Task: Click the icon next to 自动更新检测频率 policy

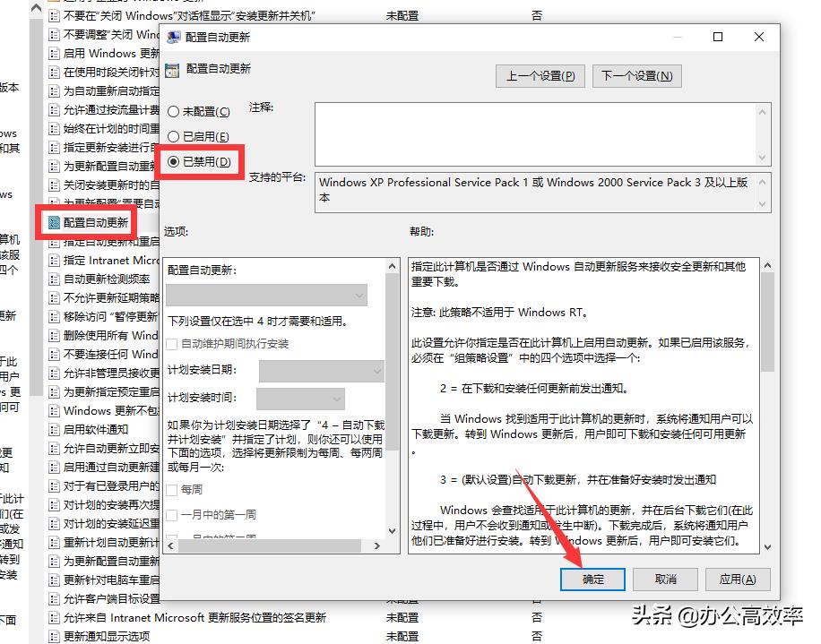Action: click(54, 279)
